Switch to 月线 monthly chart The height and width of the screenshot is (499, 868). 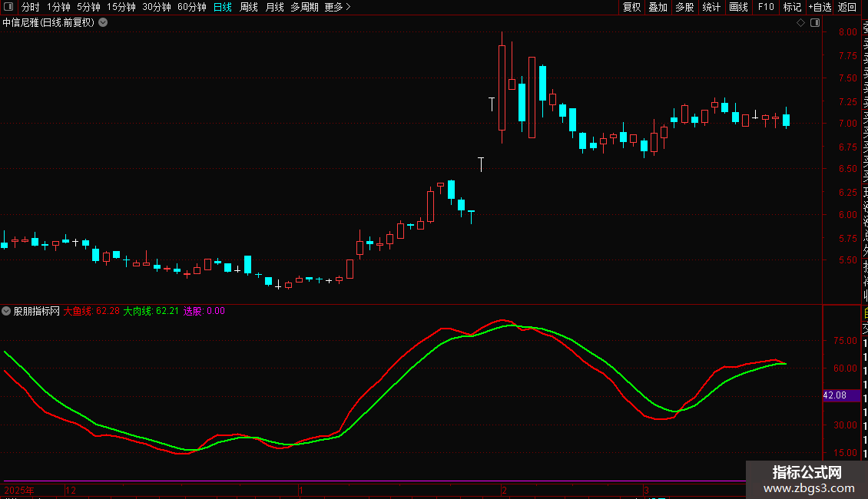(x=274, y=7)
